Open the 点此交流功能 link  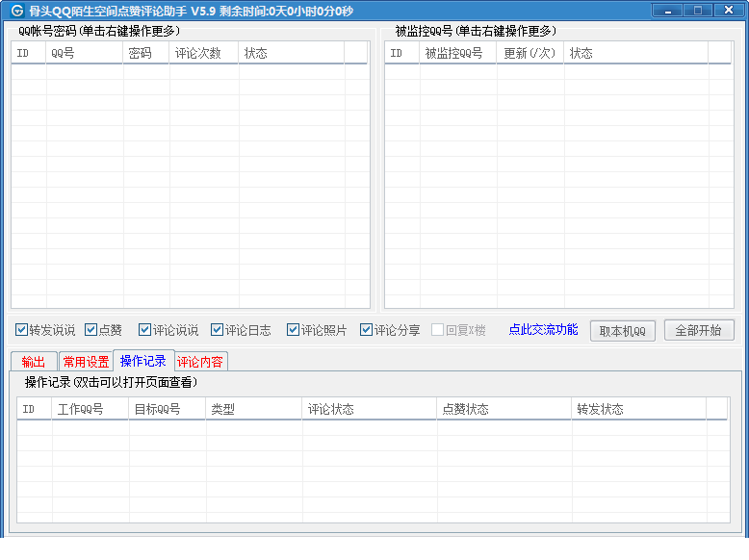pyautogui.click(x=543, y=329)
